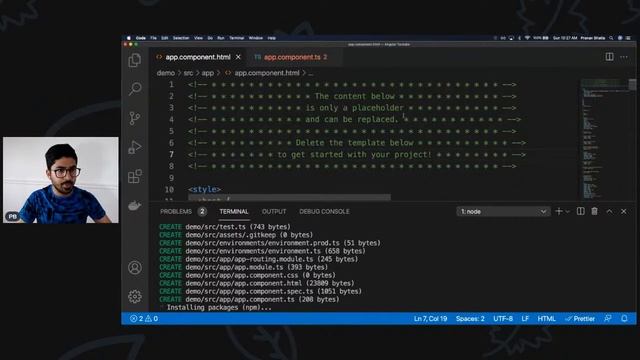The image size is (640, 360).
Task: Open the Extensions view
Action: tap(135, 176)
